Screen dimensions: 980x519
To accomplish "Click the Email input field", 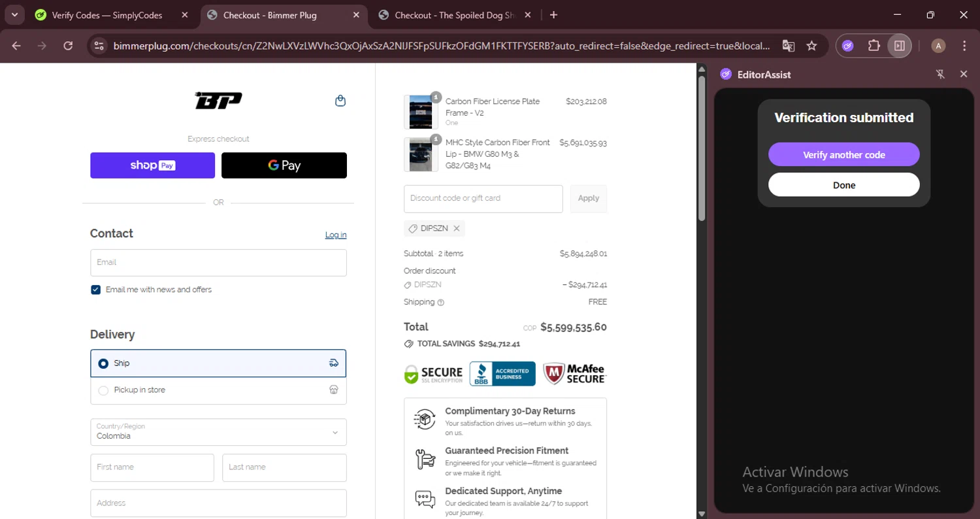I will click(x=218, y=263).
